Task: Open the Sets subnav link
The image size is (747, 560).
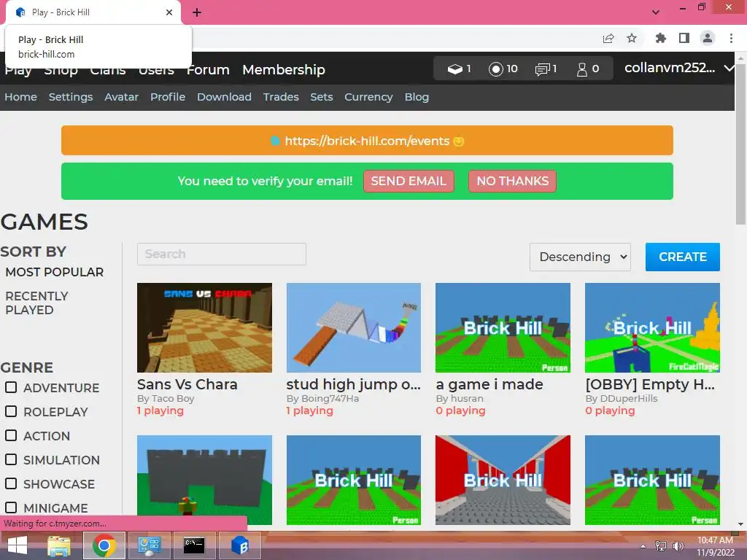Action: (322, 97)
